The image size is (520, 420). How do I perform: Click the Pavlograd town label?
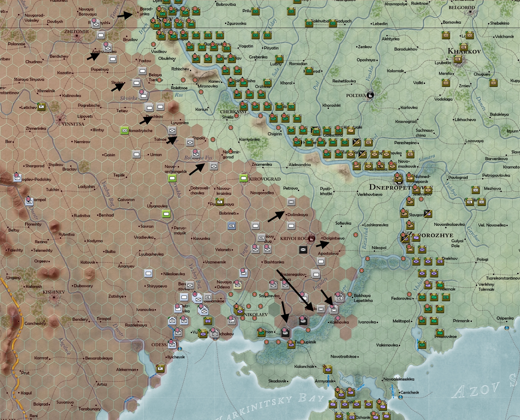(458, 177)
